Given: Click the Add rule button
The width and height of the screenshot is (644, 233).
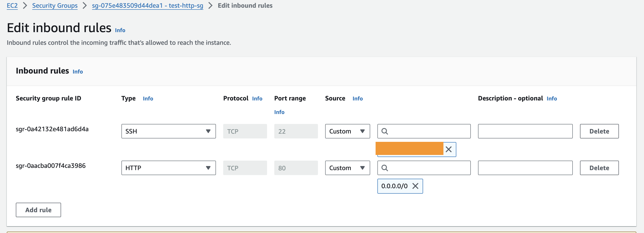Looking at the screenshot, I should tap(38, 210).
